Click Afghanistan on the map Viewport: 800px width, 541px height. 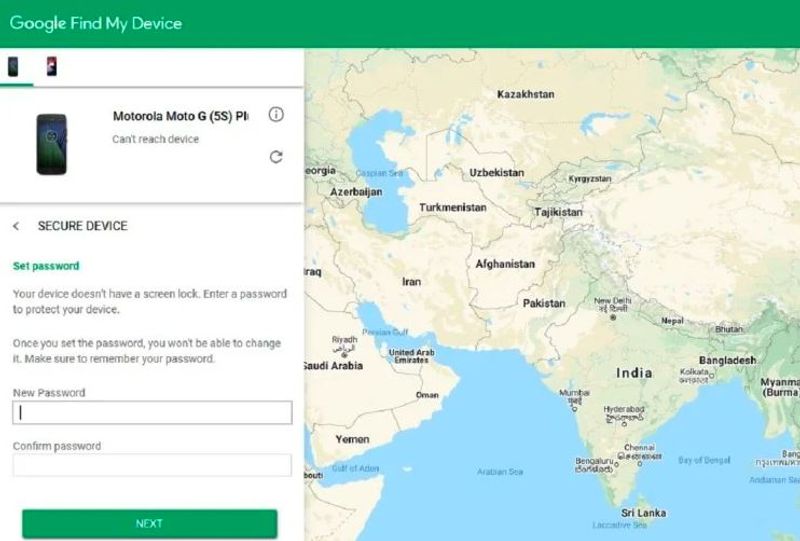505,264
